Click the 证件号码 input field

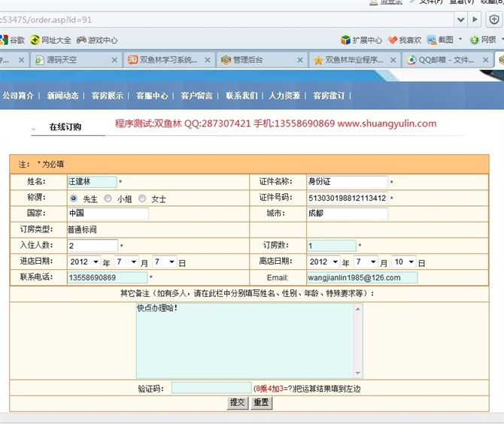tap(347, 198)
